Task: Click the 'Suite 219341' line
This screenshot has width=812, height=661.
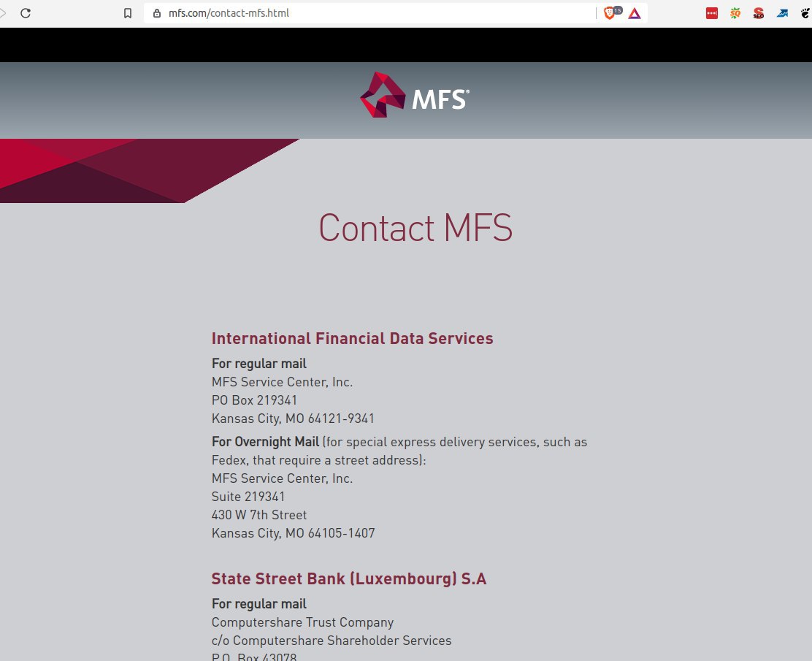Action: tap(248, 496)
